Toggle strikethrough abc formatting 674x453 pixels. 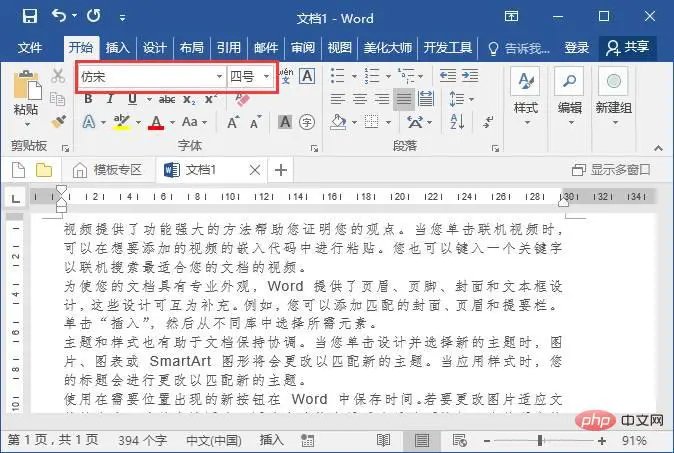point(167,100)
